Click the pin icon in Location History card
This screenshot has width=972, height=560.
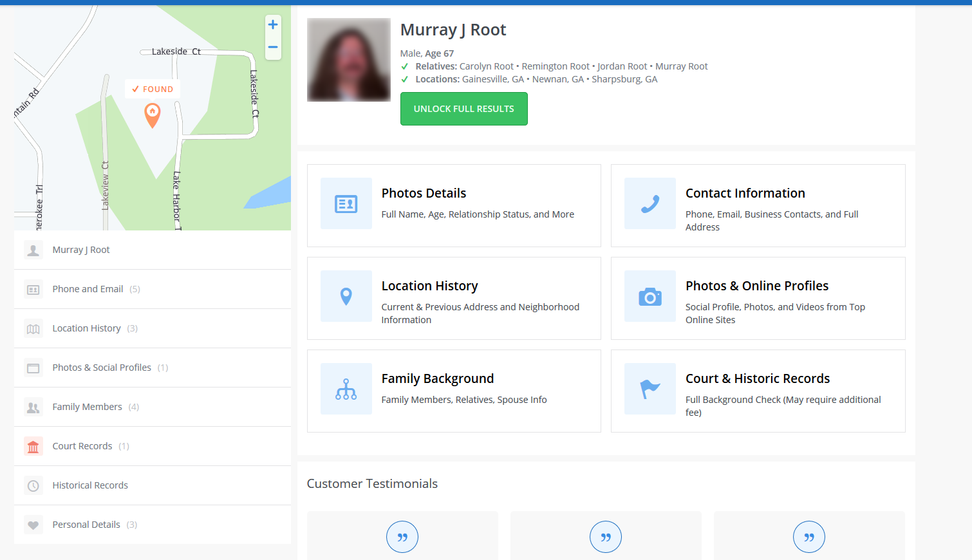[346, 296]
